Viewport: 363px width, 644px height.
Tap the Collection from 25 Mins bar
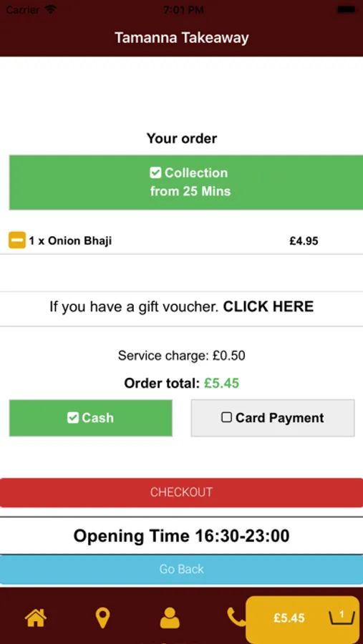tap(186, 182)
